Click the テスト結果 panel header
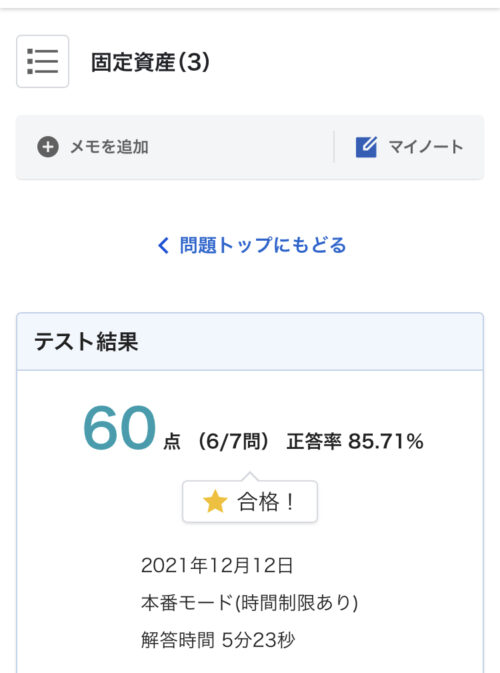 click(x=250, y=342)
